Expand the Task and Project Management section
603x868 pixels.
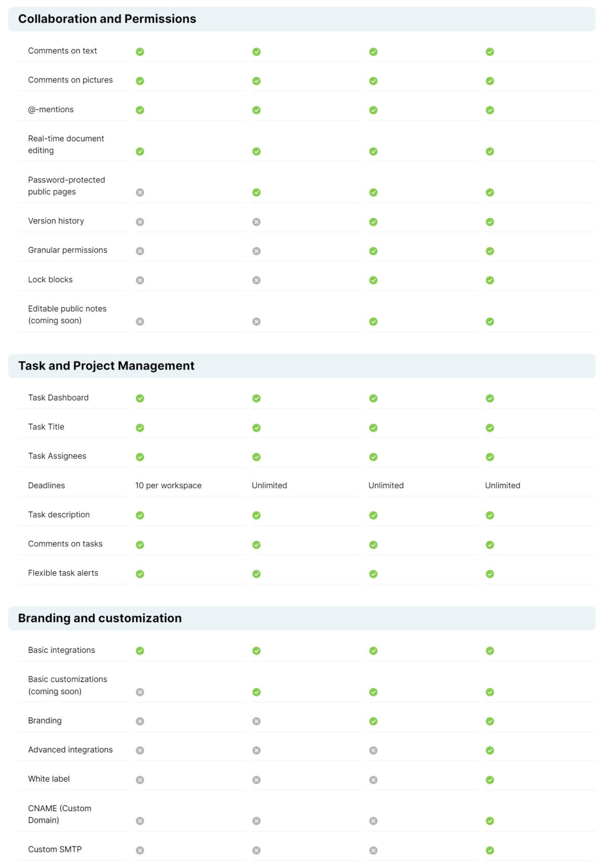coord(106,366)
